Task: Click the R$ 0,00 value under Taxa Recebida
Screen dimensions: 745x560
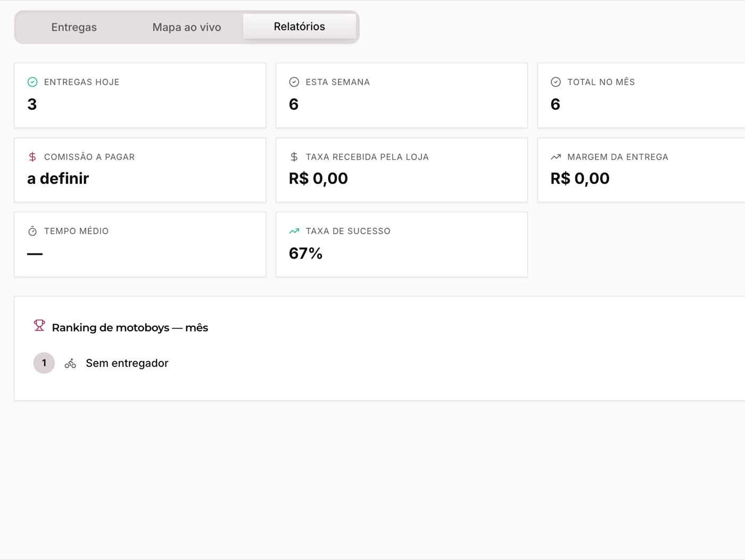Action: [x=318, y=179]
